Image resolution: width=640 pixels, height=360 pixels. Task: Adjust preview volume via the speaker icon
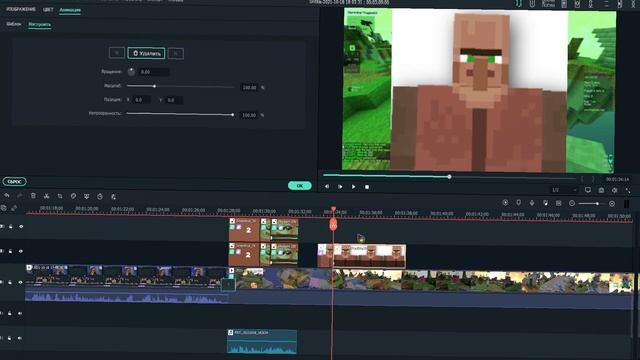(x=615, y=190)
